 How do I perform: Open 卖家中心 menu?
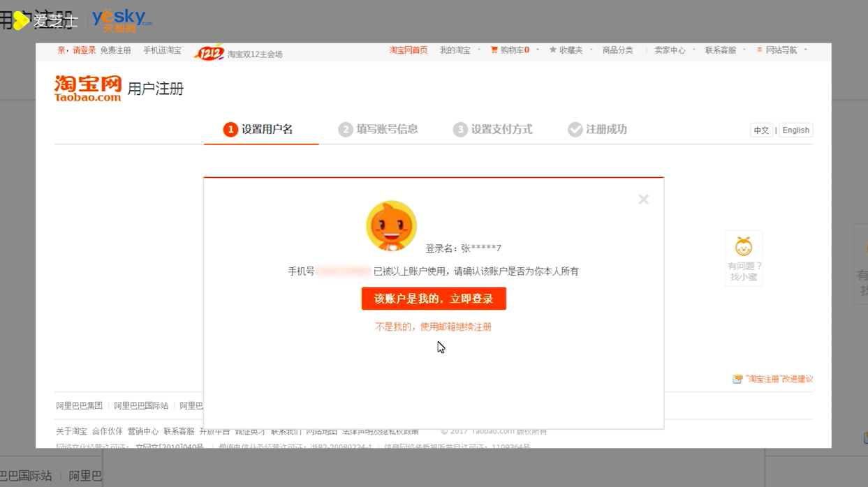click(x=670, y=50)
